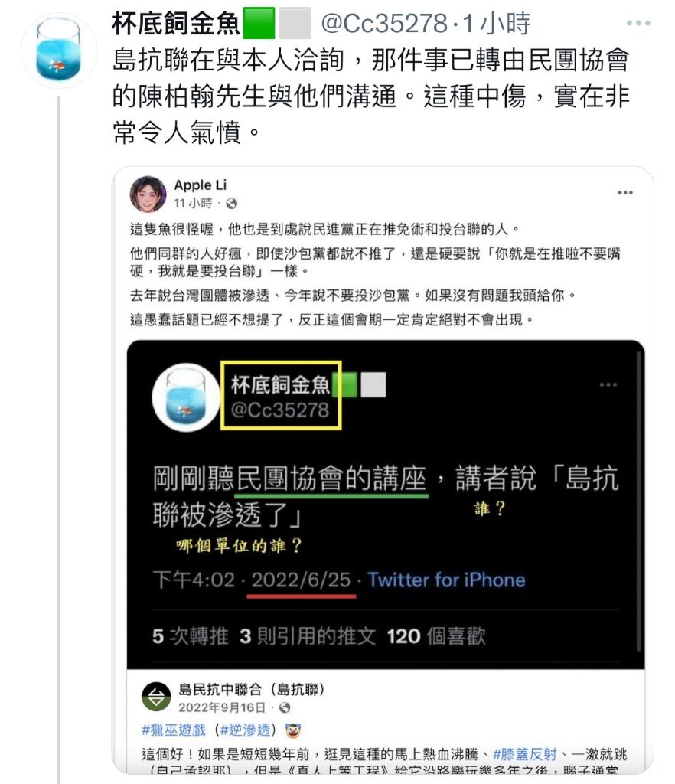Click the goldfish cup avatar inside the dark screenshot

[x=186, y=398]
